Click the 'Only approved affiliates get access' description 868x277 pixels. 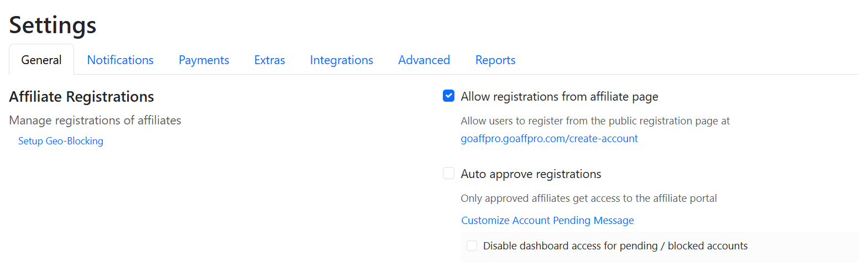click(588, 198)
